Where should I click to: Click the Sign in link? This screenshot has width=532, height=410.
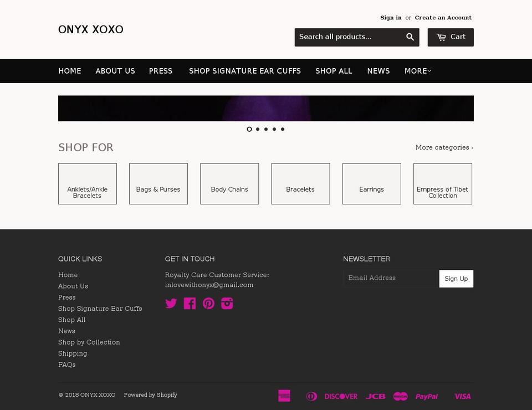tap(391, 18)
